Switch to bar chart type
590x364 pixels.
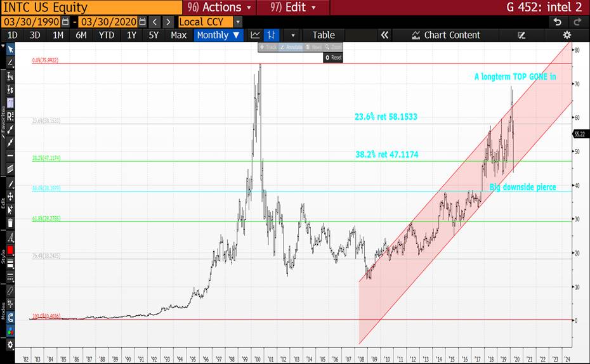click(272, 35)
